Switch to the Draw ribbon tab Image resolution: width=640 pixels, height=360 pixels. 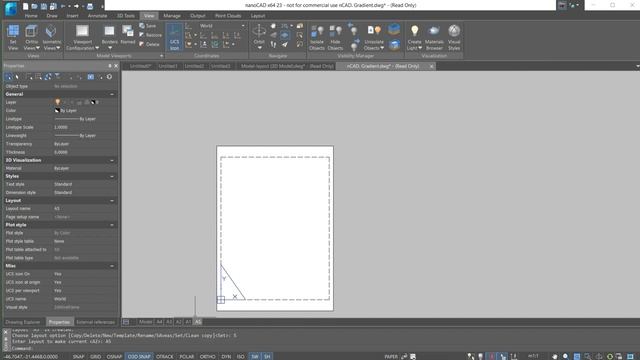pyautogui.click(x=52, y=16)
